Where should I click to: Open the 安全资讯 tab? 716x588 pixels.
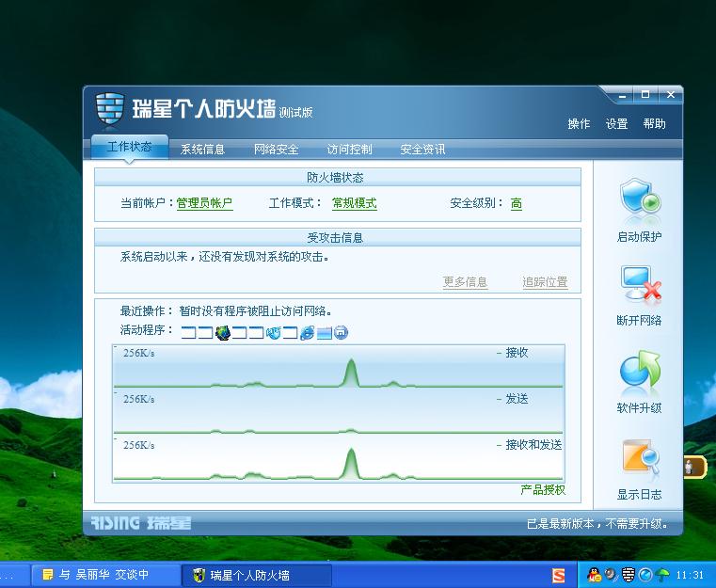click(x=422, y=150)
